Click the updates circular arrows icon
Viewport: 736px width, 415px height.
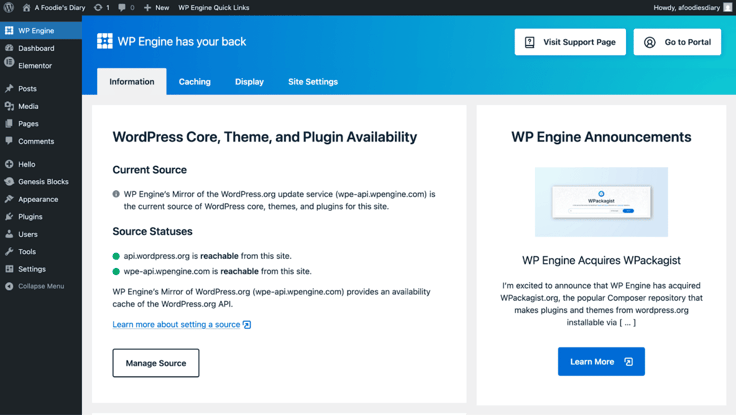click(x=98, y=8)
